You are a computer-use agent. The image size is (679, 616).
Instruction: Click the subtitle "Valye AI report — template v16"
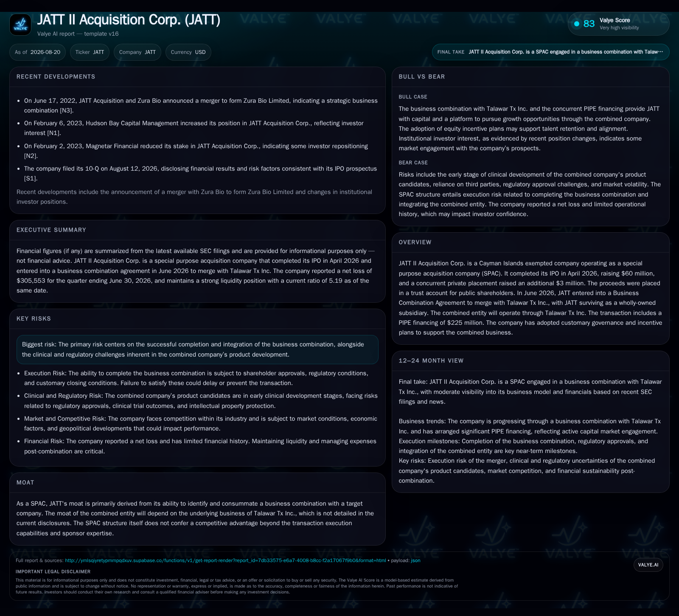(x=78, y=34)
